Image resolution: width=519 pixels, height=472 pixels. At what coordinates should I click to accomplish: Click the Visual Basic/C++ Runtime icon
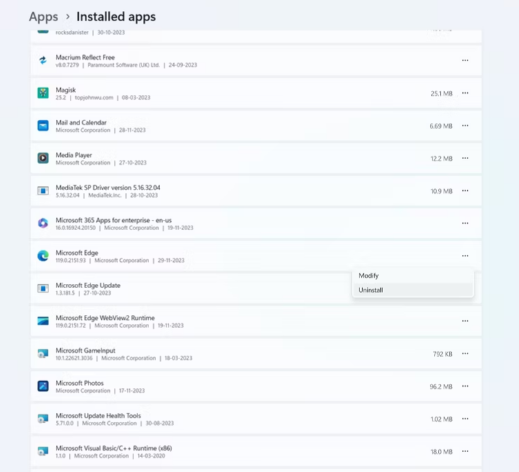(43, 451)
